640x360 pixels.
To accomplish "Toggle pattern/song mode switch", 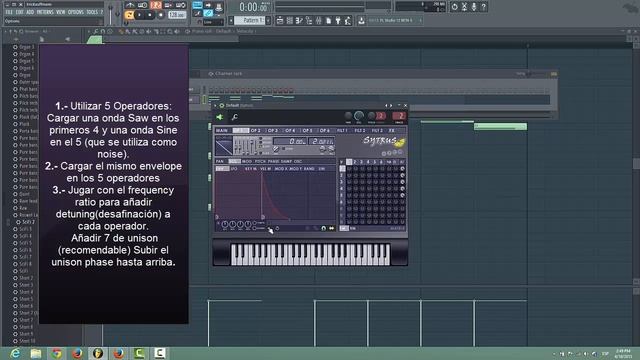I will (129, 15).
